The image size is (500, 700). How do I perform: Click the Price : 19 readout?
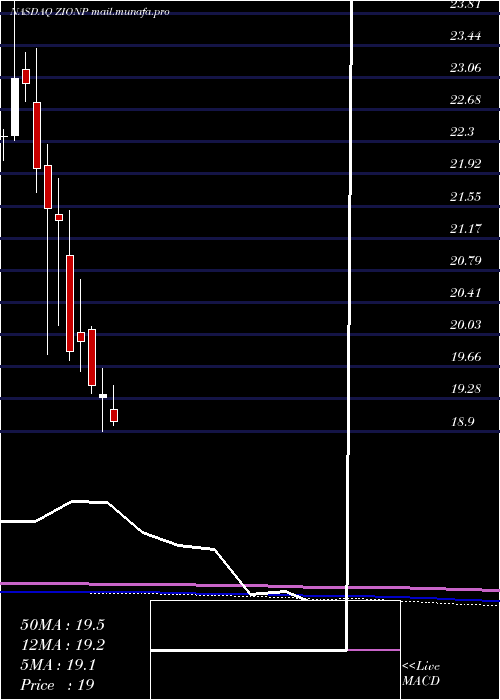tap(57, 685)
